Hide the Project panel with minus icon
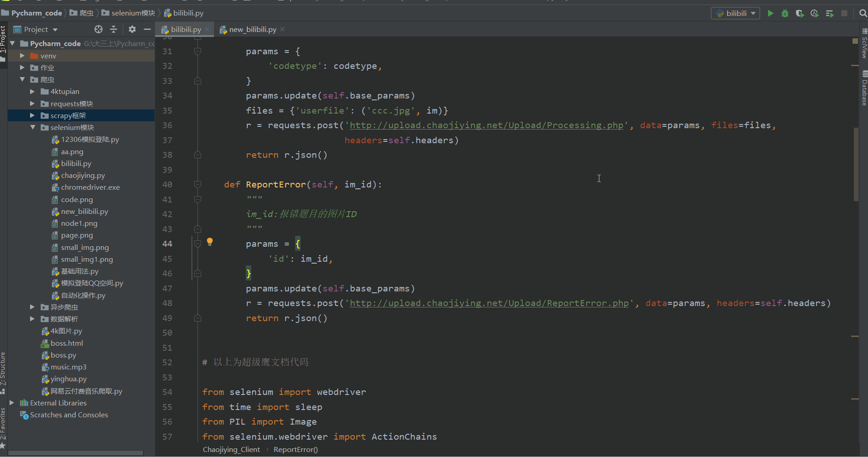Screen dimensions: 868x457 point(147,29)
